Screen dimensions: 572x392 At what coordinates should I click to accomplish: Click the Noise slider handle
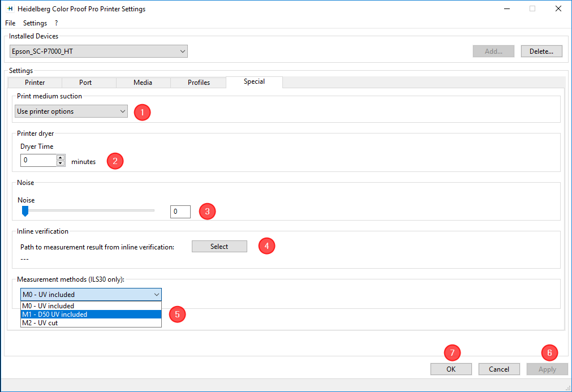(25, 211)
